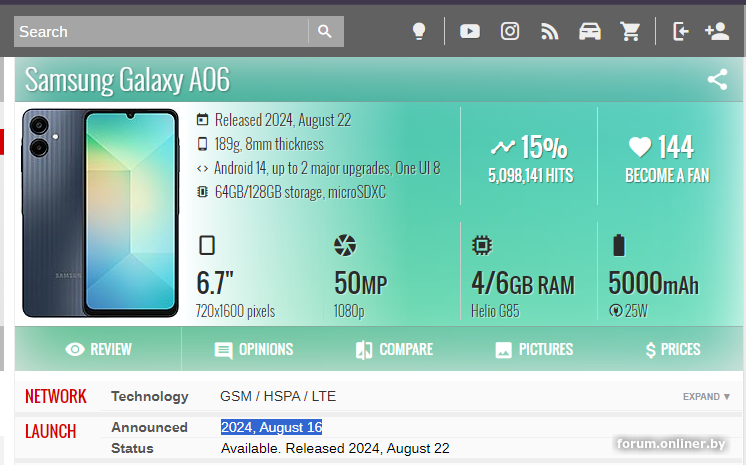
Task: Click the NETWORK section heading
Action: (56, 396)
